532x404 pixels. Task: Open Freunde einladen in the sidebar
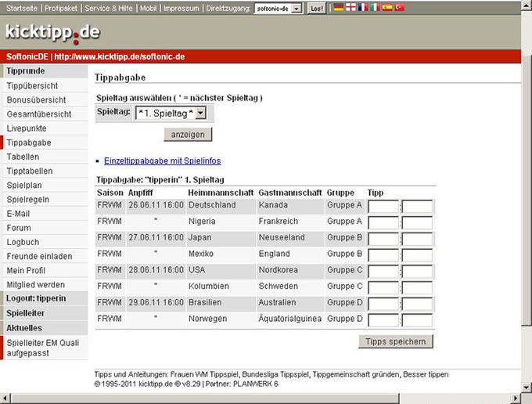45,256
